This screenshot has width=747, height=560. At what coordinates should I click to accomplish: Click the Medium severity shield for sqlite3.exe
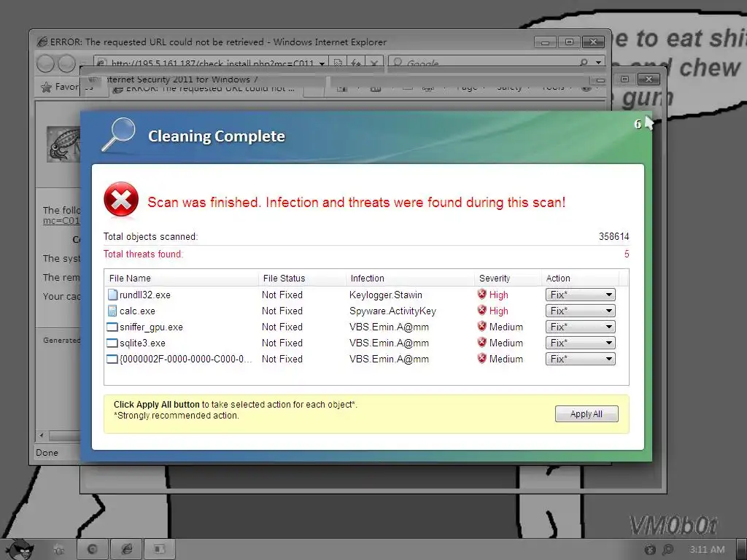(x=481, y=343)
